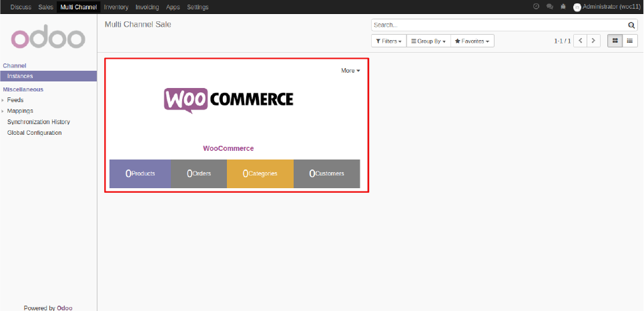Click the Administrator user avatar
The image size is (644, 311).
coord(577,7)
